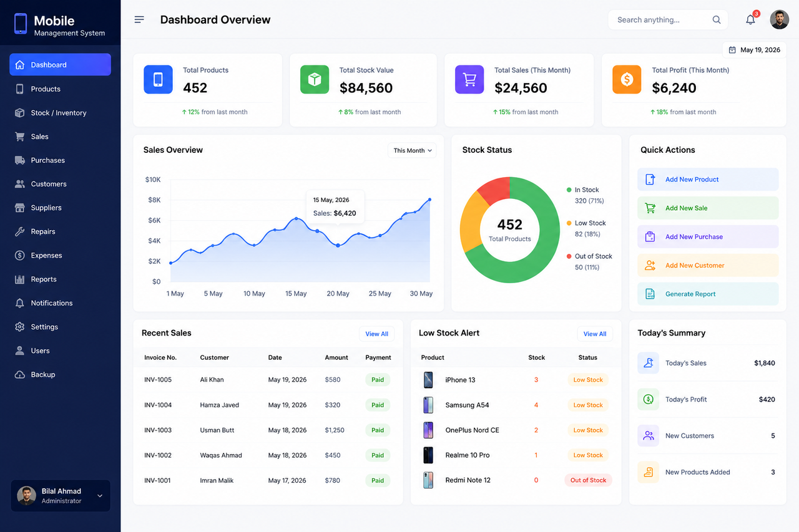Click View All in Recent Sales
The image size is (799, 532).
tap(376, 334)
